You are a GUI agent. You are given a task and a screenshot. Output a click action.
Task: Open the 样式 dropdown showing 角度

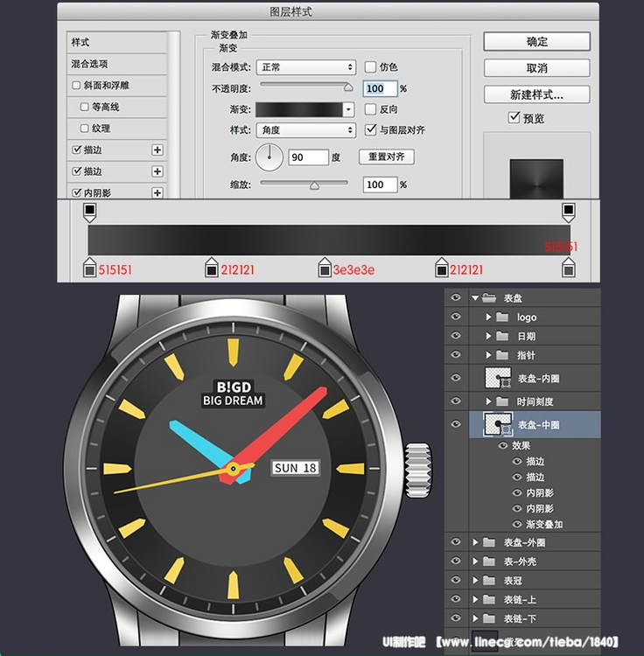point(306,130)
